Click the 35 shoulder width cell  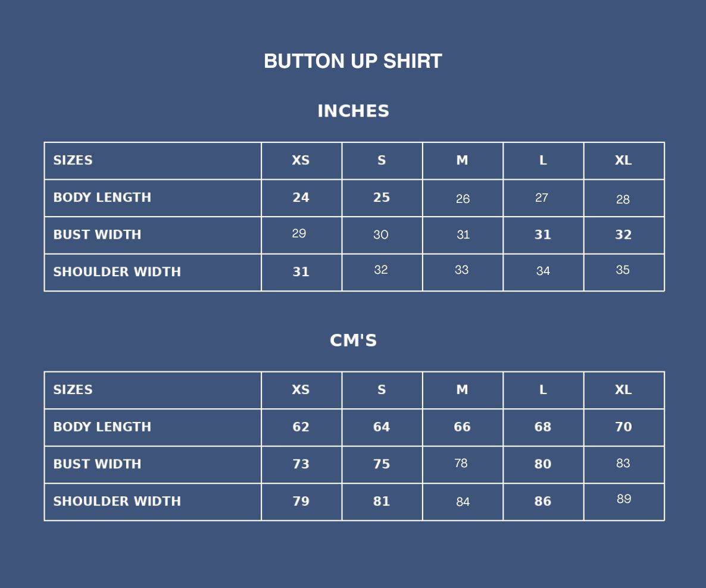(x=623, y=270)
